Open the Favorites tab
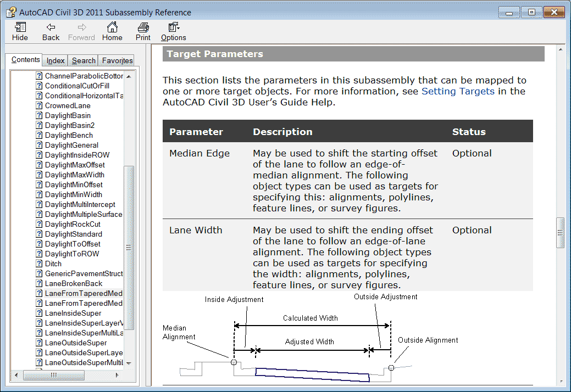 116,60
